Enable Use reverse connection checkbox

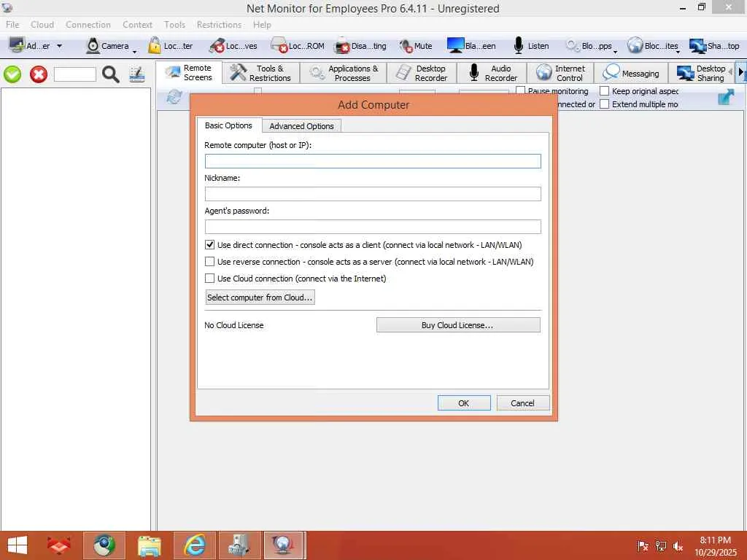tap(209, 262)
